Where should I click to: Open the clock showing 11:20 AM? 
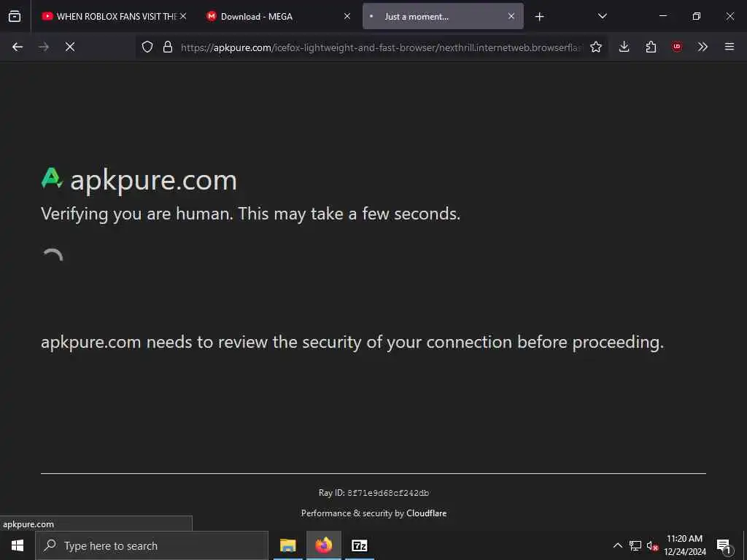684,545
